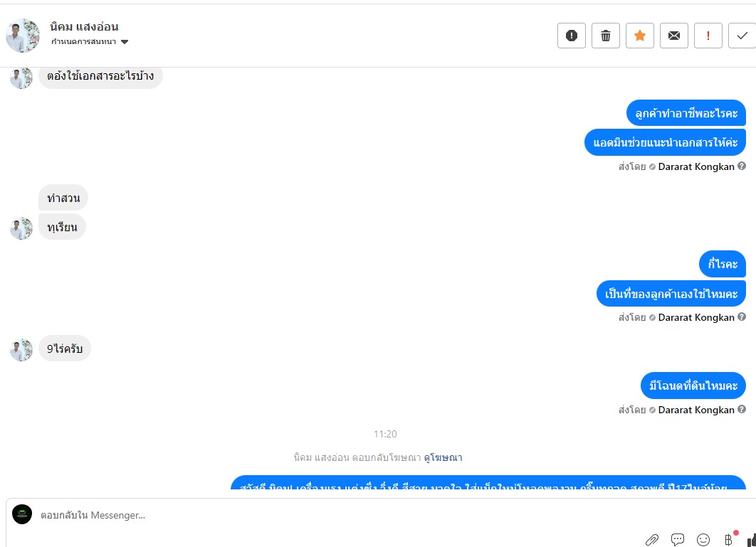Delete conversation with the trash icon
Image resolution: width=756 pixels, height=547 pixels.
click(x=606, y=36)
